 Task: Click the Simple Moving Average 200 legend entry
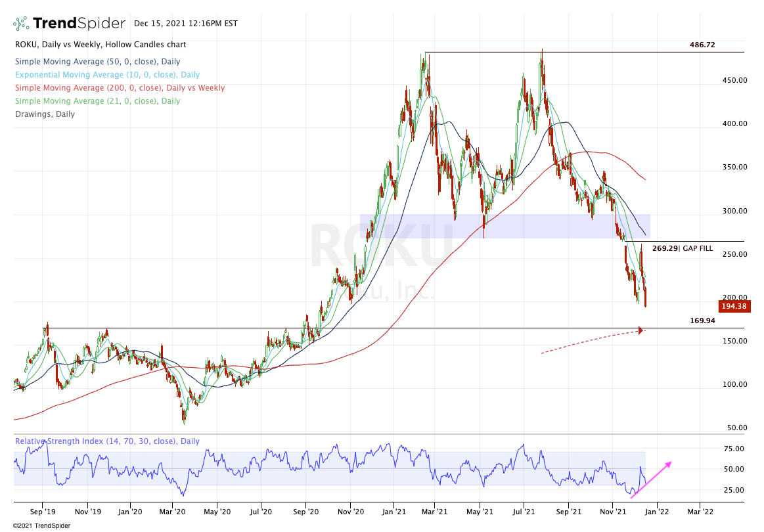(119, 88)
